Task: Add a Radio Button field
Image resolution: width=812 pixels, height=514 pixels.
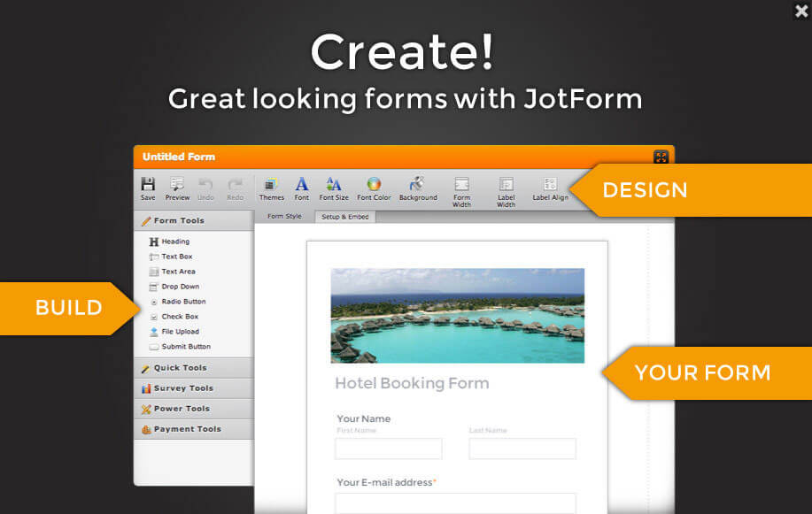Action: coord(178,302)
